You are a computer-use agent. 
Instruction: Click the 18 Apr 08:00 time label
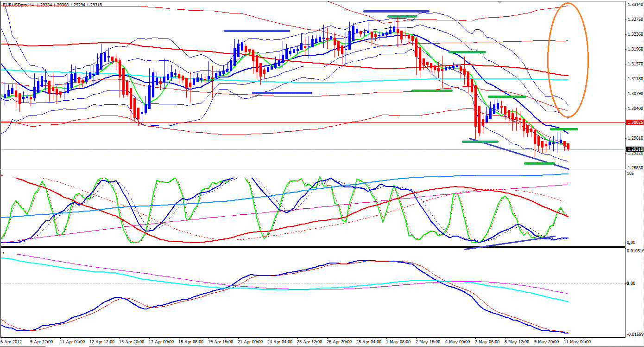(x=191, y=341)
